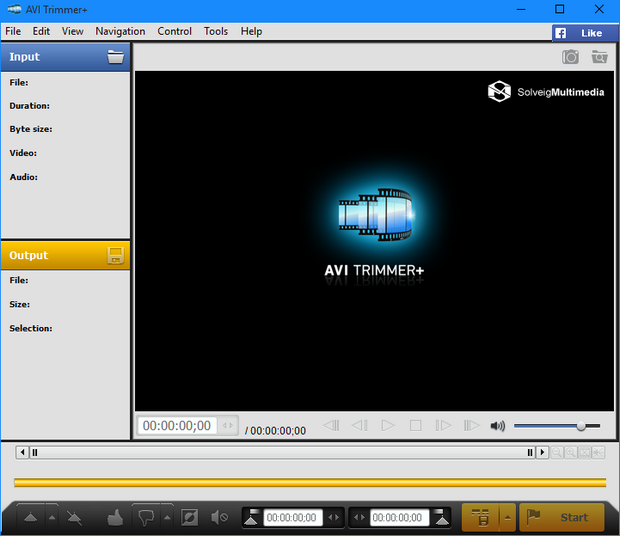Click the orange timeline bar

point(310,483)
